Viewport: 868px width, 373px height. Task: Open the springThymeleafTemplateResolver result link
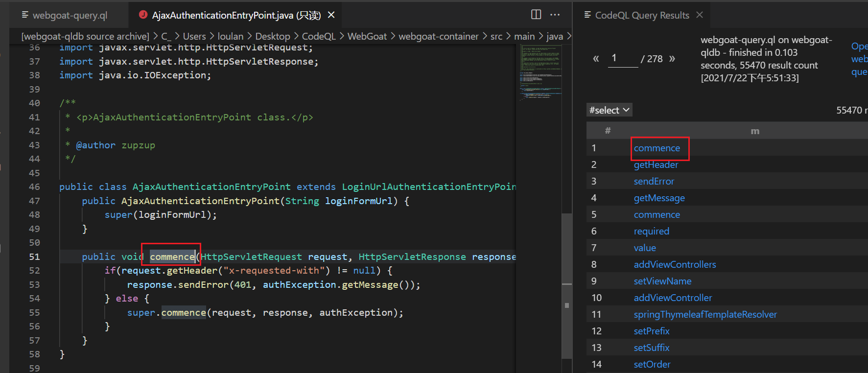[x=705, y=314]
